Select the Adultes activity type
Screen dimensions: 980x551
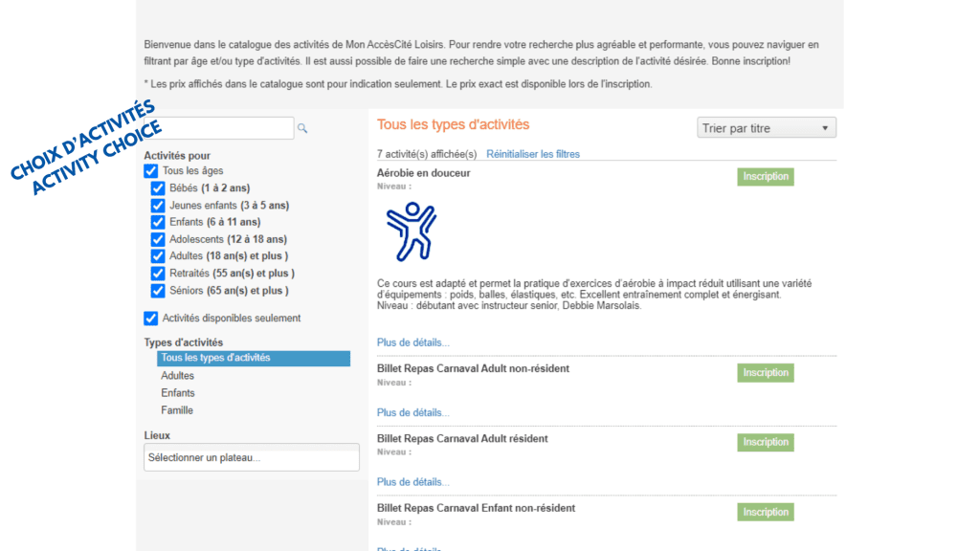178,376
